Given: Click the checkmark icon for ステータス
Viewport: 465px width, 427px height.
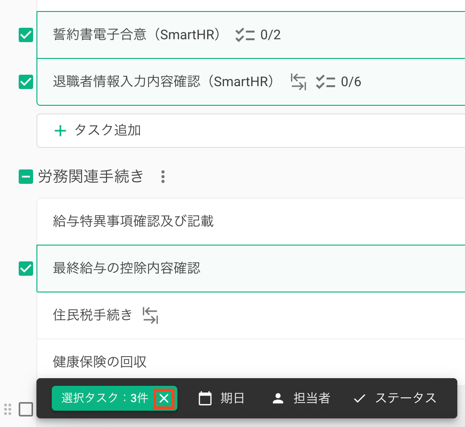Looking at the screenshot, I should coord(359,398).
